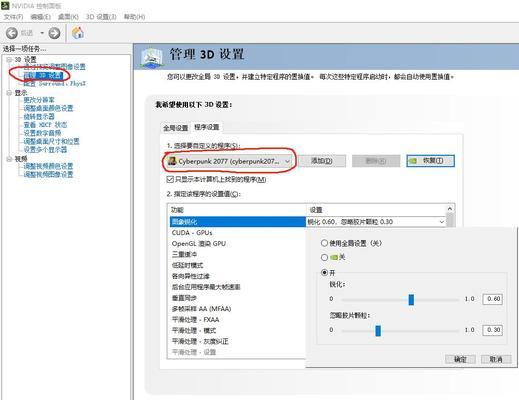Open 调整桌面颜色设置 in the task tree
The width and height of the screenshot is (519, 400).
pos(48,108)
